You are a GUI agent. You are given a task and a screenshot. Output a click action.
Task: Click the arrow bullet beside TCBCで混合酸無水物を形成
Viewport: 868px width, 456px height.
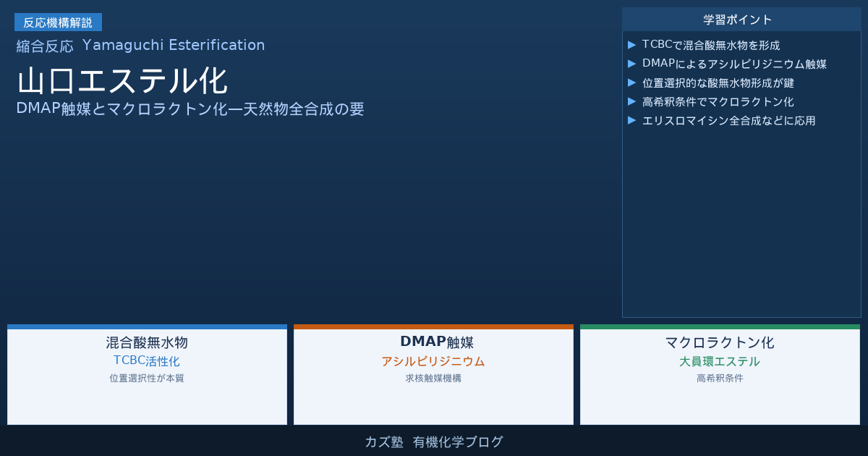632,45
